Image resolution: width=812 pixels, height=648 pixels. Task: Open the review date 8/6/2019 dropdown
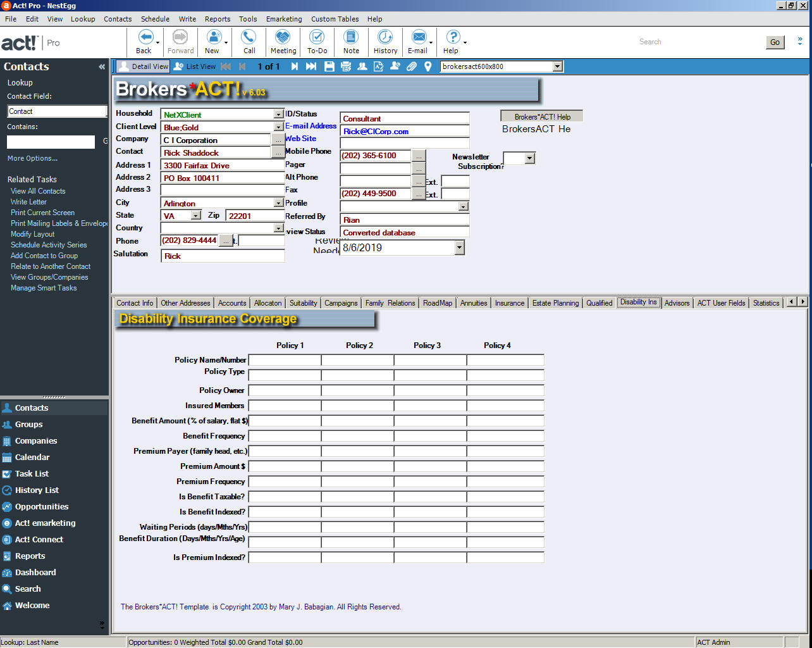pos(460,248)
